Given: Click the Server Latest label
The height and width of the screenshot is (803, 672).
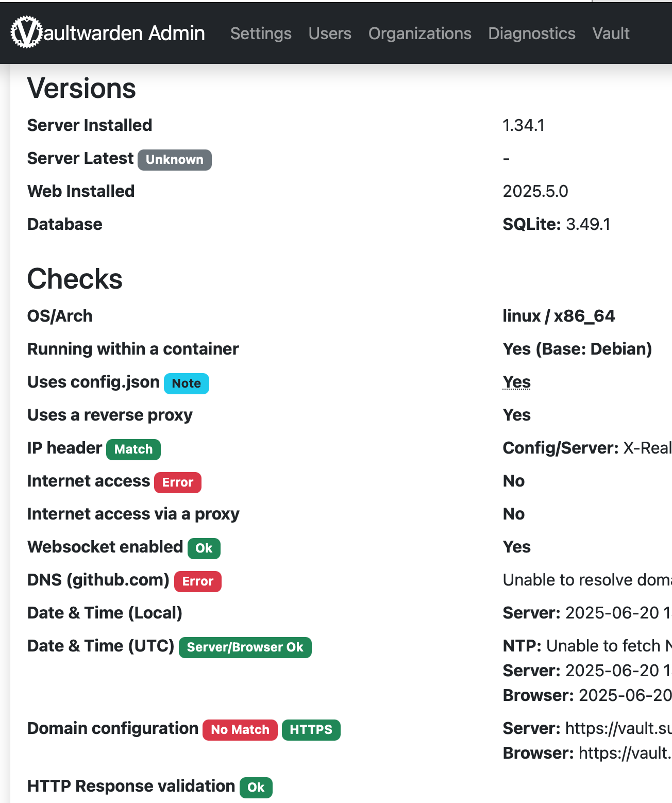Looking at the screenshot, I should 80,158.
